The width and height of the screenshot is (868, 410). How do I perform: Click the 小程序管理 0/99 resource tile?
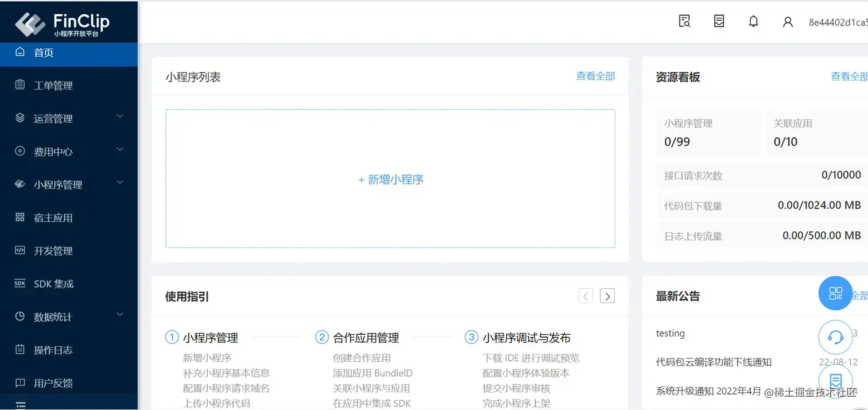click(708, 133)
